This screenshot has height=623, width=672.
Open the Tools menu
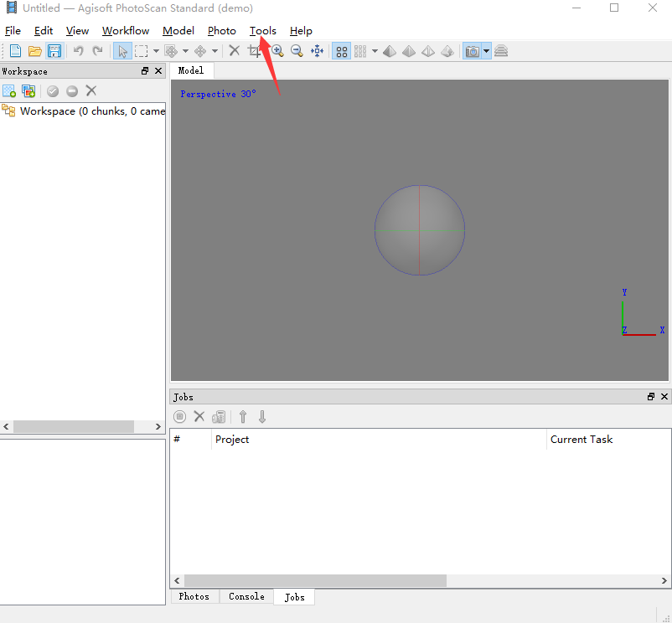262,31
